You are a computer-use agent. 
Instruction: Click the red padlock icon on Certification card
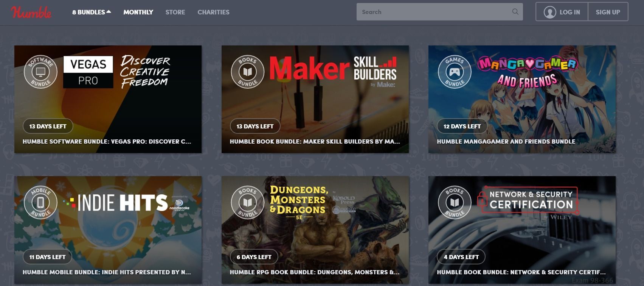(x=481, y=198)
